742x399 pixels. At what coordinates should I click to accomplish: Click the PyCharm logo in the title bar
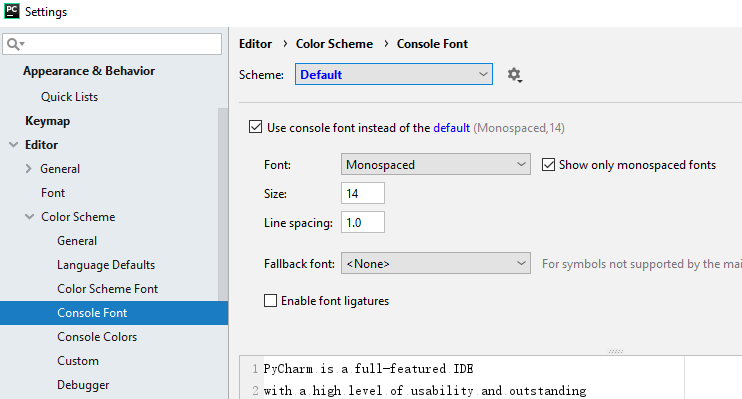11,11
